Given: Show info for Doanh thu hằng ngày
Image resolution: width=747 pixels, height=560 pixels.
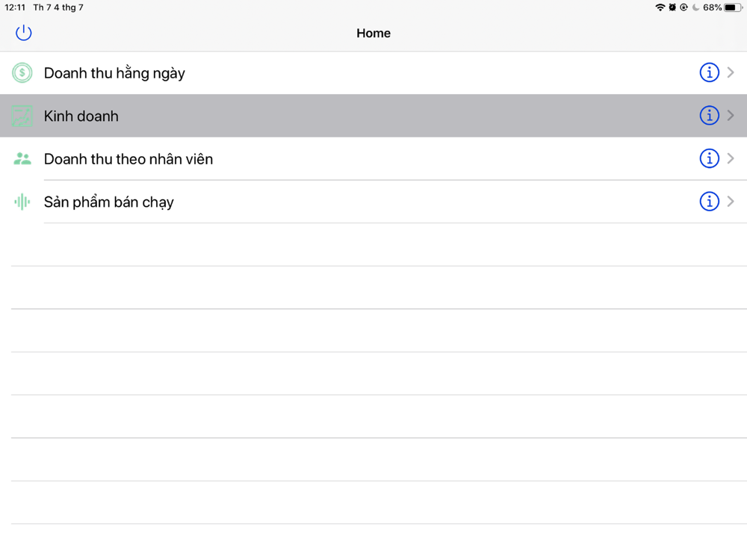Looking at the screenshot, I should (709, 72).
